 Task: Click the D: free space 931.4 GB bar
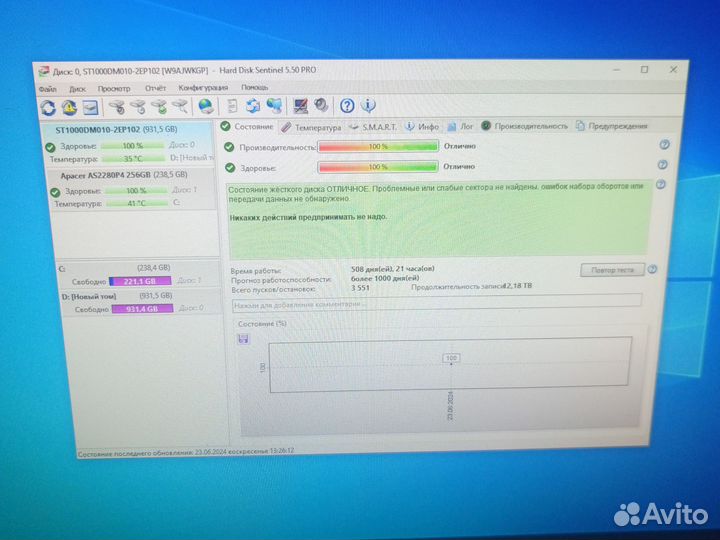[x=142, y=309]
